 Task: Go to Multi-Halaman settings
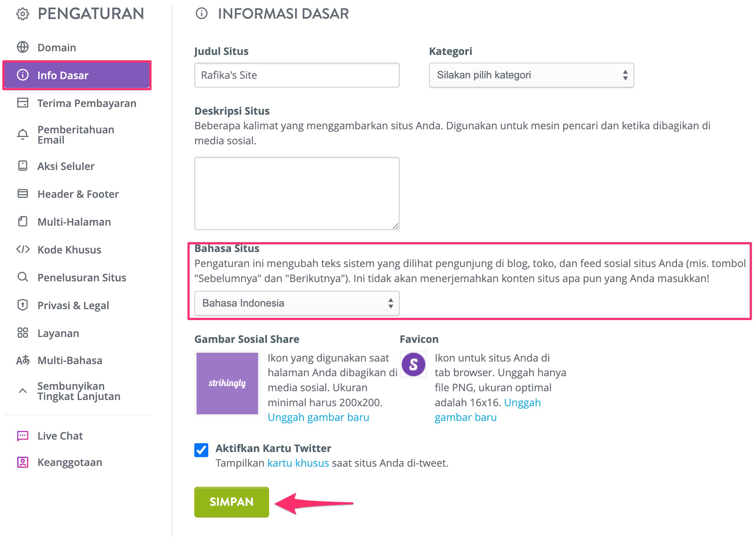pos(74,222)
